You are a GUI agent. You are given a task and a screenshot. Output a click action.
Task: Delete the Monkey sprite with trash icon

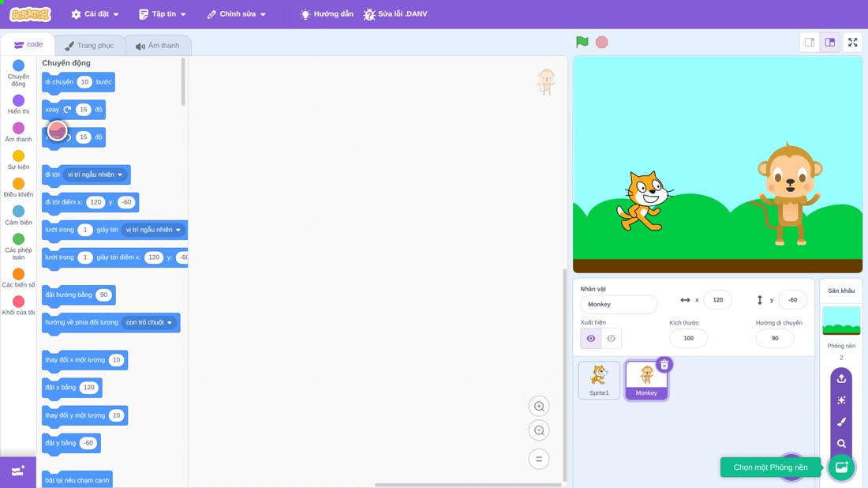664,365
